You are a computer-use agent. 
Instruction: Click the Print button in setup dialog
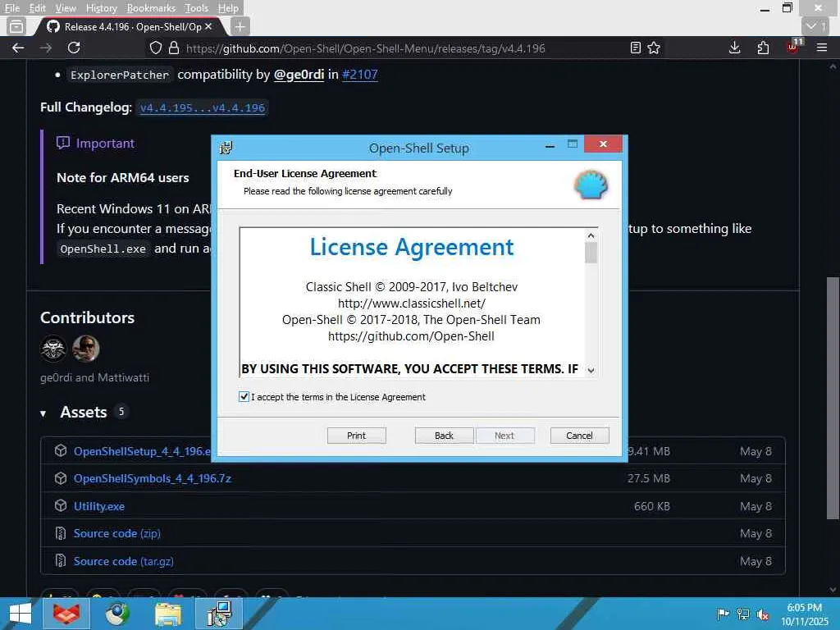coord(356,436)
